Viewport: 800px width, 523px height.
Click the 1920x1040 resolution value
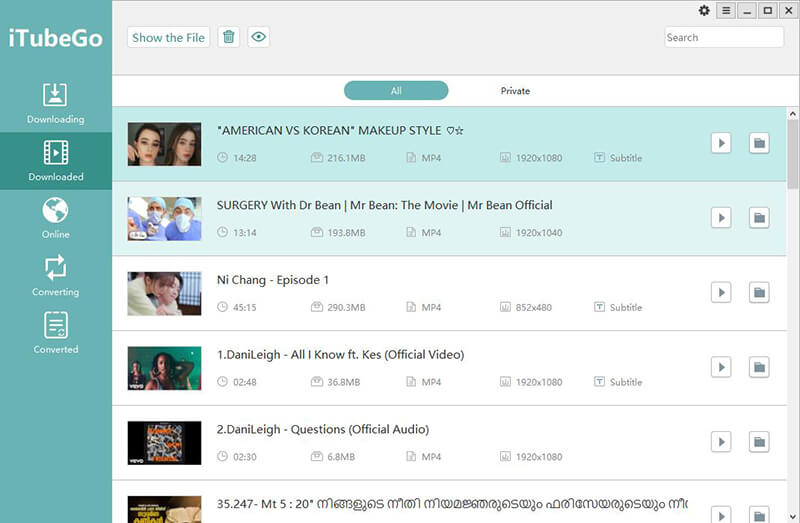click(x=539, y=233)
